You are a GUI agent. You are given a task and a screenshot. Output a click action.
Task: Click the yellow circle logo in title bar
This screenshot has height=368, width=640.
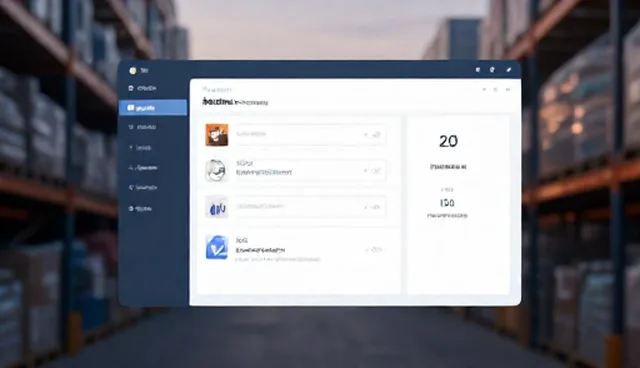point(133,71)
